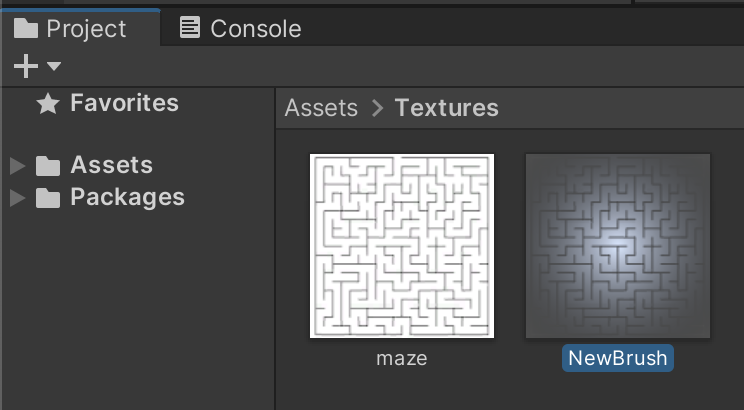Click the plus icon to create an asset

26,66
